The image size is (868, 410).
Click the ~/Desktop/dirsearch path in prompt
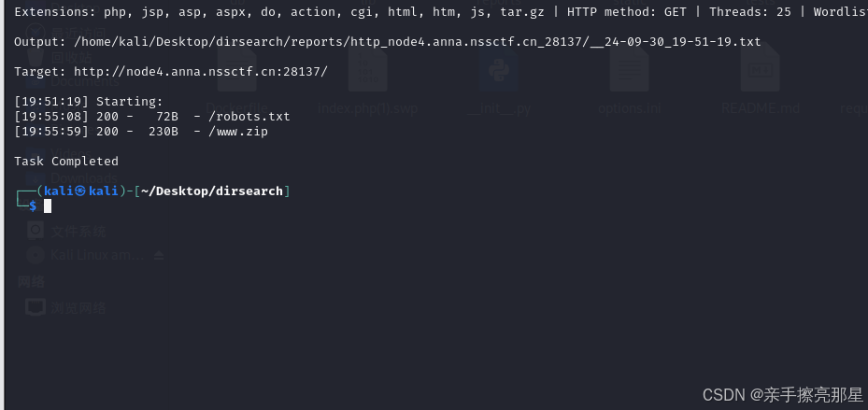tap(212, 191)
